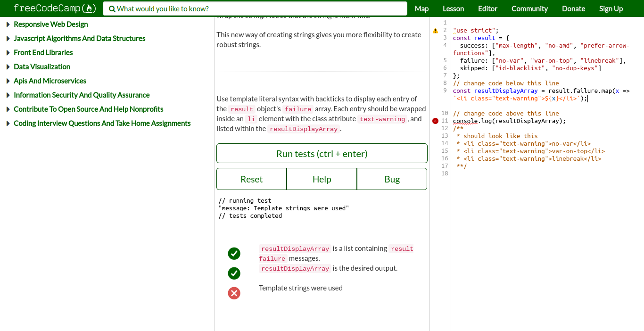Open Apis And Microservices link
The image size is (644, 331).
(x=50, y=81)
